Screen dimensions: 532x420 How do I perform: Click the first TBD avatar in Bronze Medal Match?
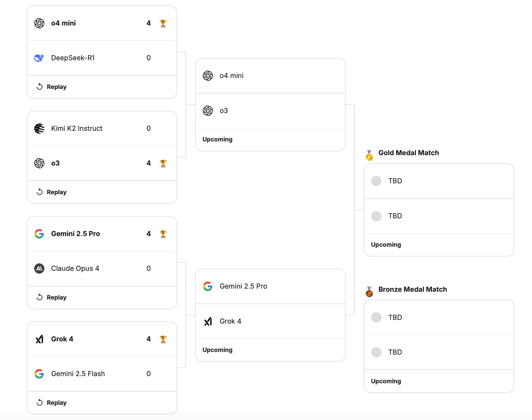tap(376, 318)
